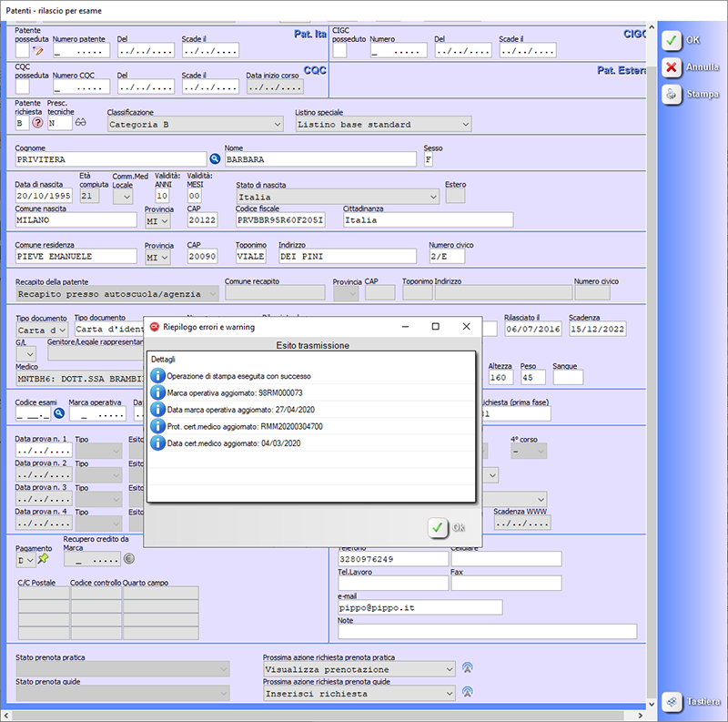The image size is (728, 722).
Task: Click the green pin icon next to Pagamento
Action: click(43, 559)
